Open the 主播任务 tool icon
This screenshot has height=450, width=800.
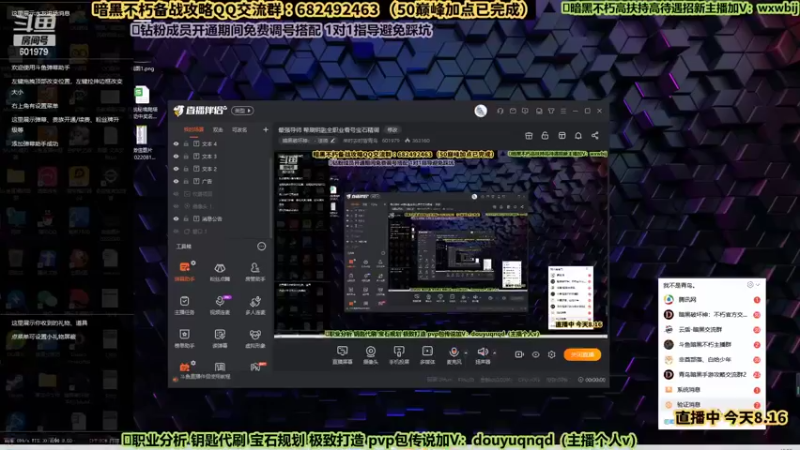(x=184, y=305)
